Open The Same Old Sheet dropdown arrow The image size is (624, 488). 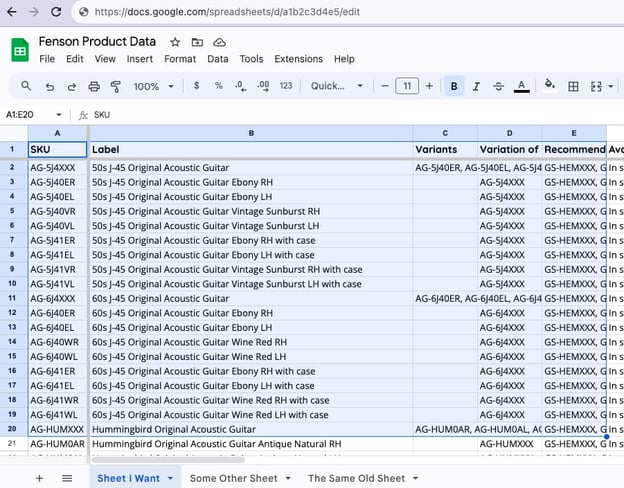[415, 478]
